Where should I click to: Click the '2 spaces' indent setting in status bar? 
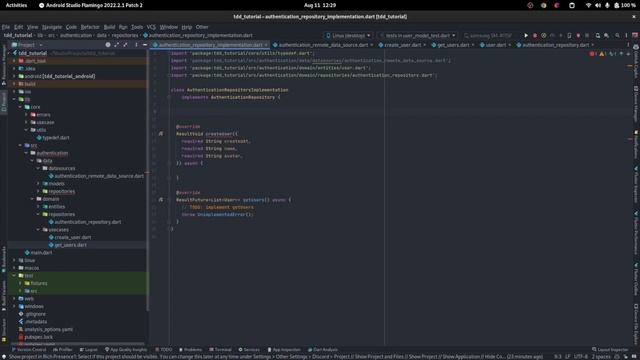pyautogui.click(x=601, y=356)
